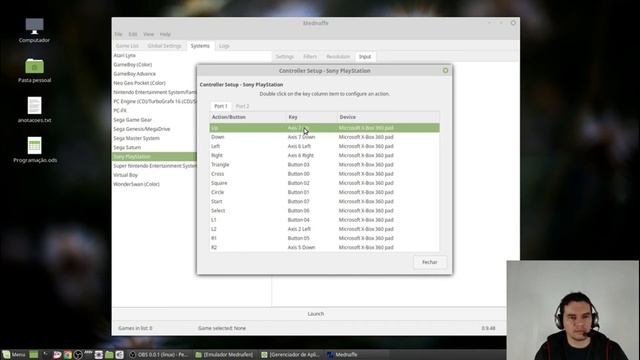The height and width of the screenshot is (360, 640).
Task: Select PC Engine (CD)/TurboGrafx 16 entry
Action: (155, 101)
